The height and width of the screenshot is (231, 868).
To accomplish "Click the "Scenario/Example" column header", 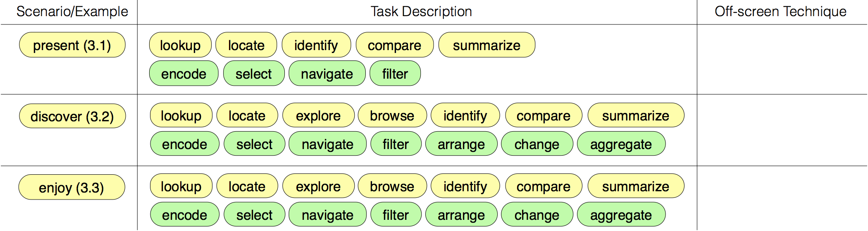I will coord(72,12).
